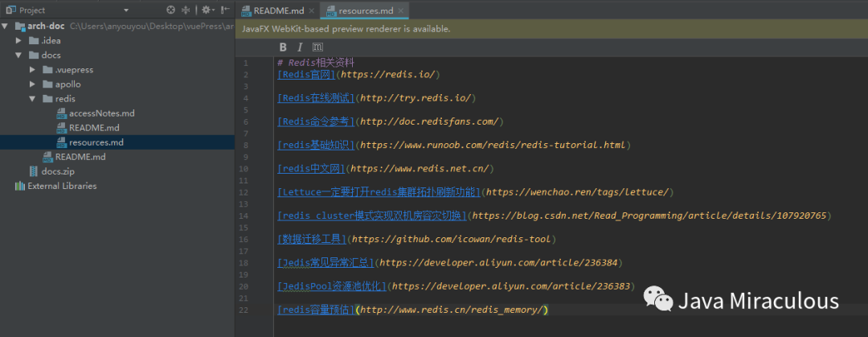Click the [Redis官网] link text
The height and width of the screenshot is (337, 868).
(x=306, y=74)
